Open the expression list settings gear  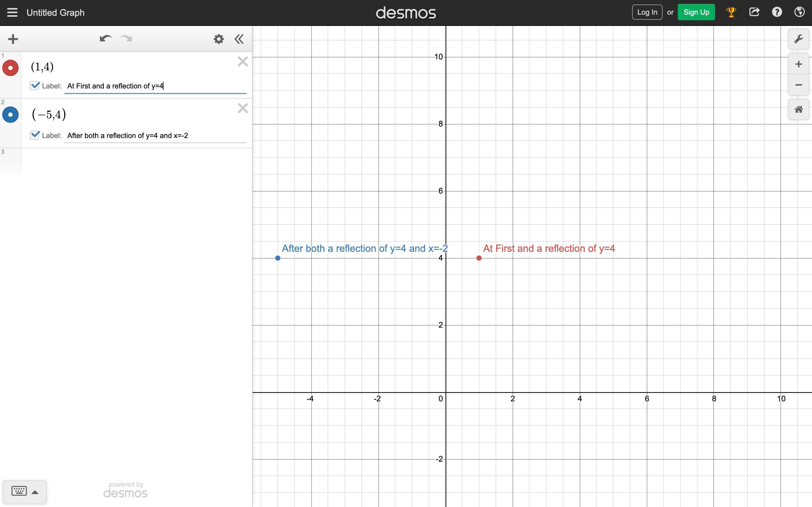[219, 39]
